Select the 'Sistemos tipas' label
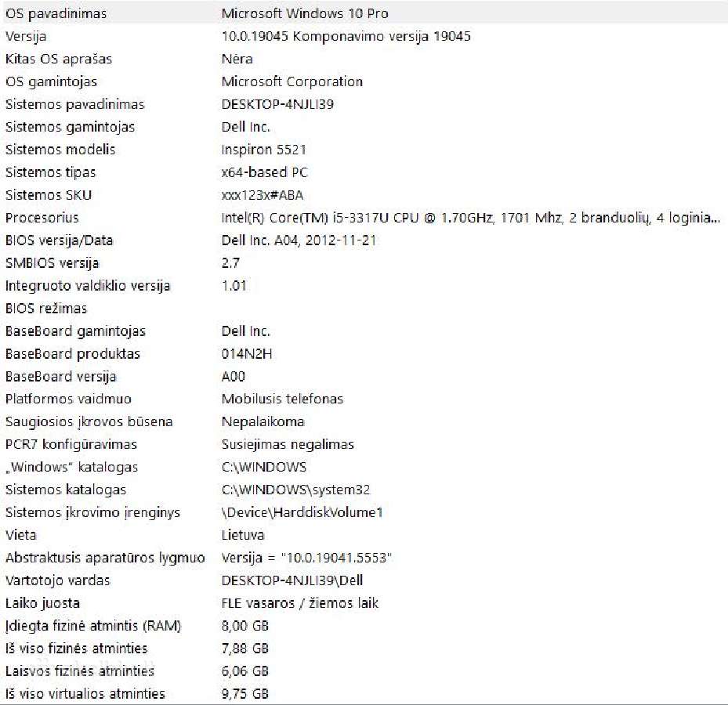The image size is (728, 705). click(x=51, y=172)
